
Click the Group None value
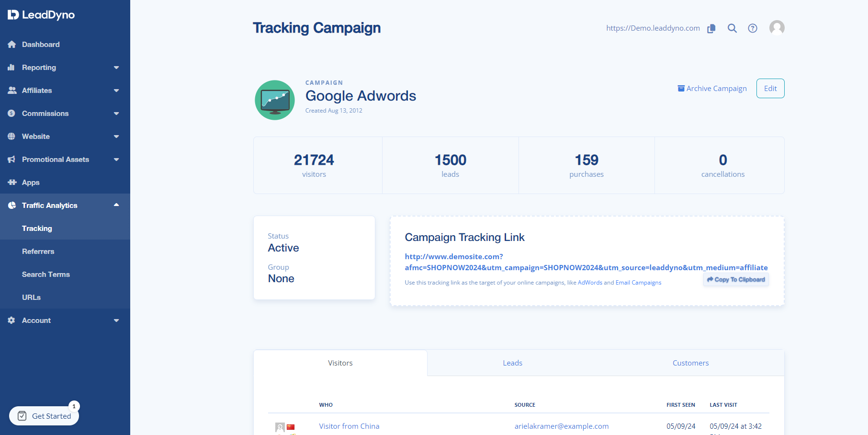[x=281, y=279]
